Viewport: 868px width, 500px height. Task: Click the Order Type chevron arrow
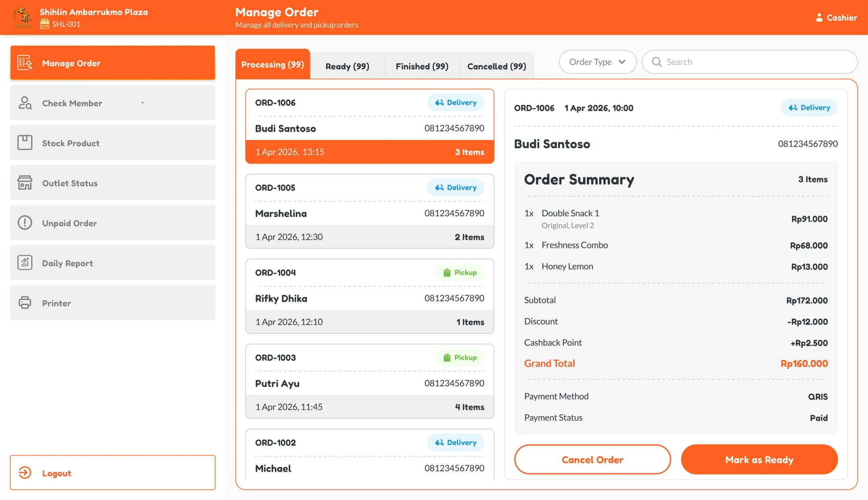click(622, 62)
